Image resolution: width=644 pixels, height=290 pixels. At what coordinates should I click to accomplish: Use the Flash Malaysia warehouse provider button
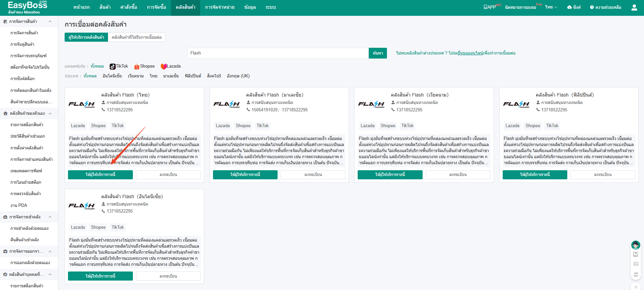(x=245, y=175)
